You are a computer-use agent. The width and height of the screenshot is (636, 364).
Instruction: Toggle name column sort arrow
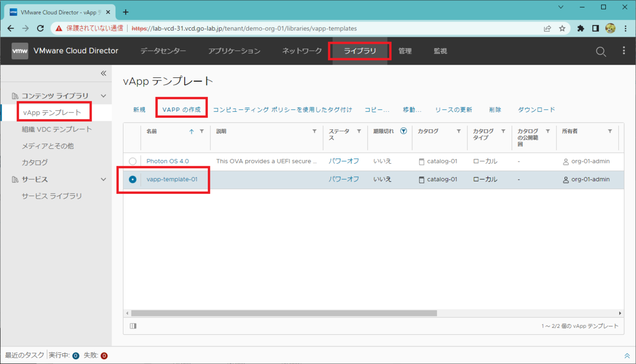click(191, 131)
